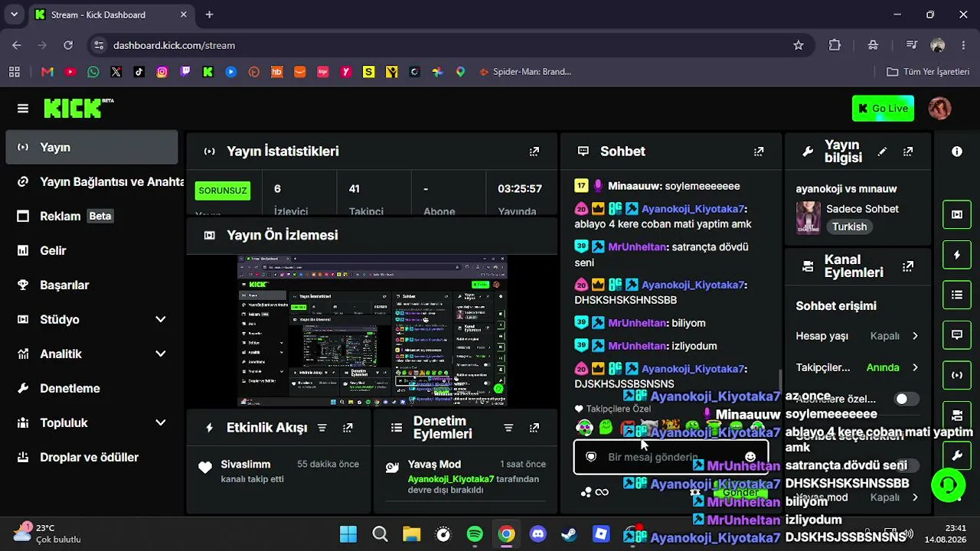Open Droplar ve ödüller in the sidebar
980x551 pixels.
[x=92, y=457]
